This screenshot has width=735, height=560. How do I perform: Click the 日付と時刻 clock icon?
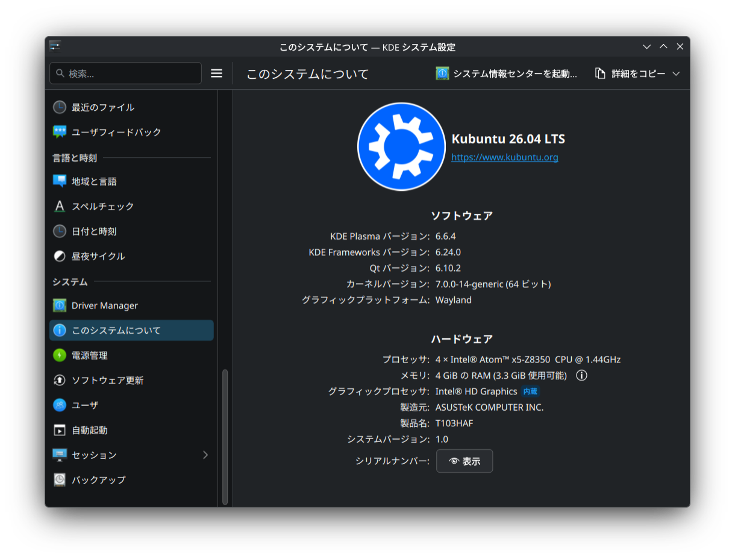coord(60,231)
